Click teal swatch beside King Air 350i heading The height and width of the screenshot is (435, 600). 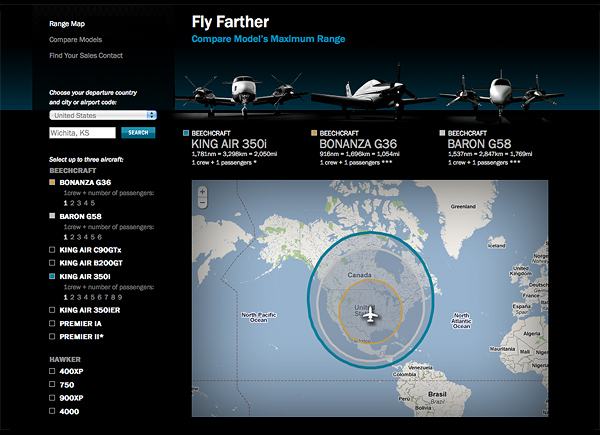click(x=185, y=132)
